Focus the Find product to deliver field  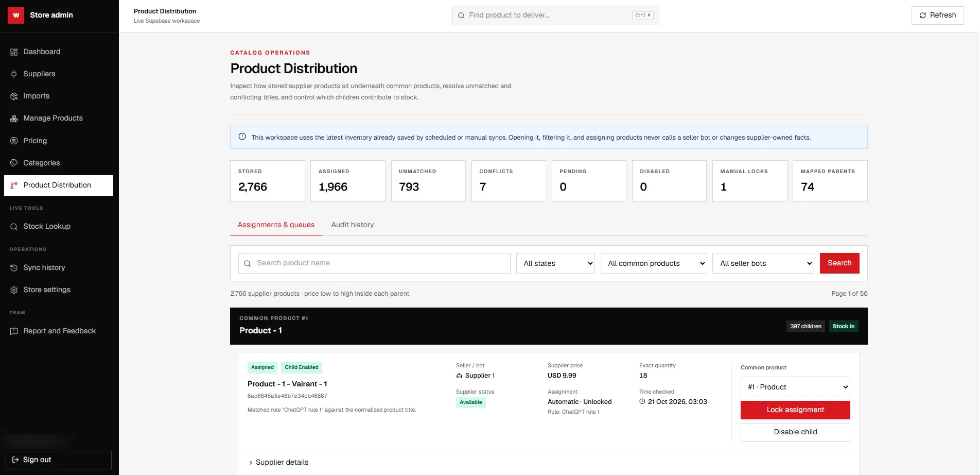(x=555, y=15)
